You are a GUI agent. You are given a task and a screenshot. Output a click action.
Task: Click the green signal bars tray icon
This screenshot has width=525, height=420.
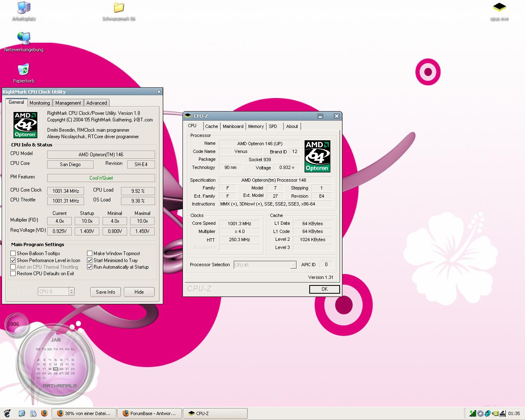[x=473, y=413]
